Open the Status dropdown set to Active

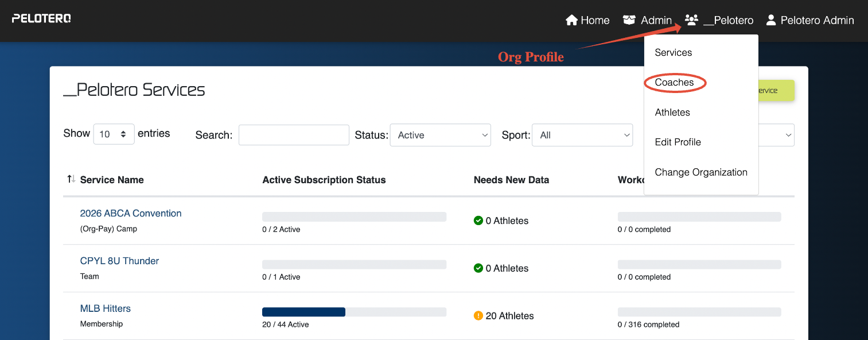point(440,135)
